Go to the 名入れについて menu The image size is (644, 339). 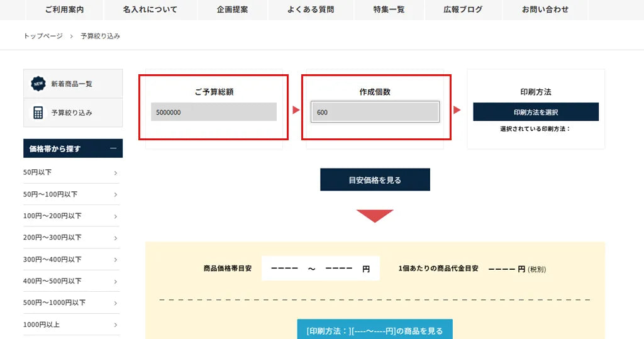click(150, 9)
